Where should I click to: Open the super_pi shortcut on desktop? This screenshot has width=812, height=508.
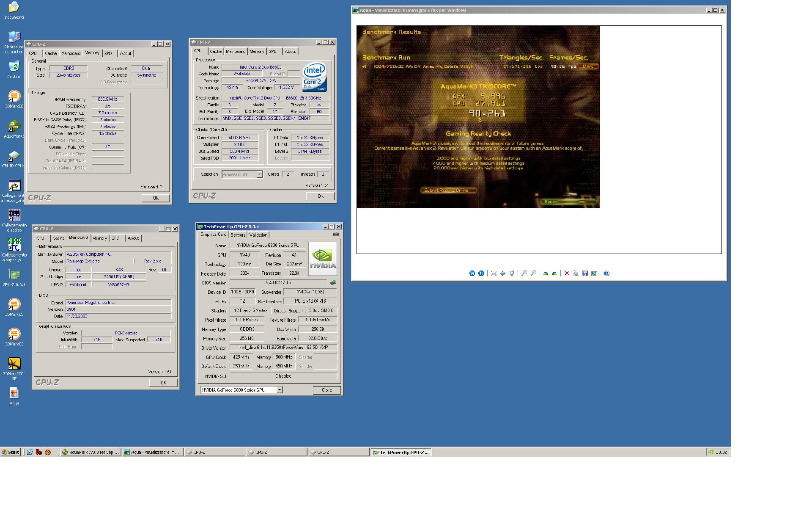coord(14,250)
